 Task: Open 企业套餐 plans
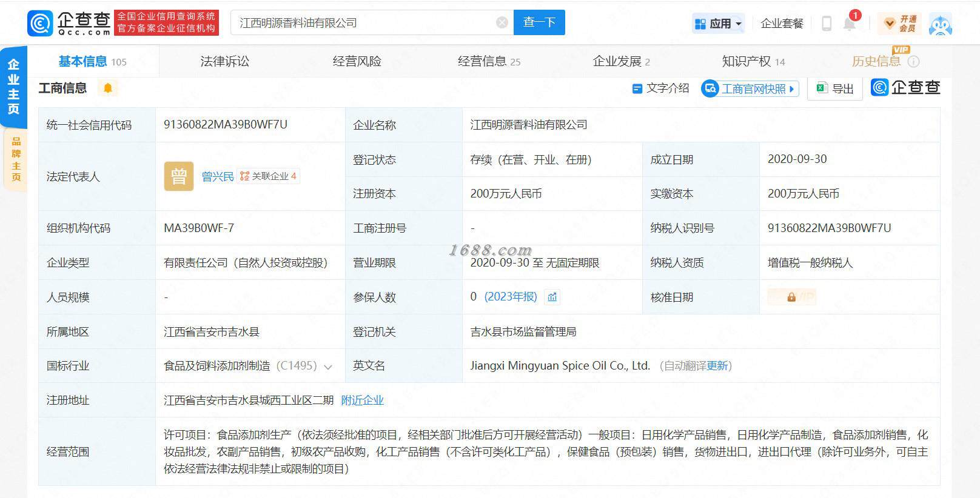click(x=782, y=24)
